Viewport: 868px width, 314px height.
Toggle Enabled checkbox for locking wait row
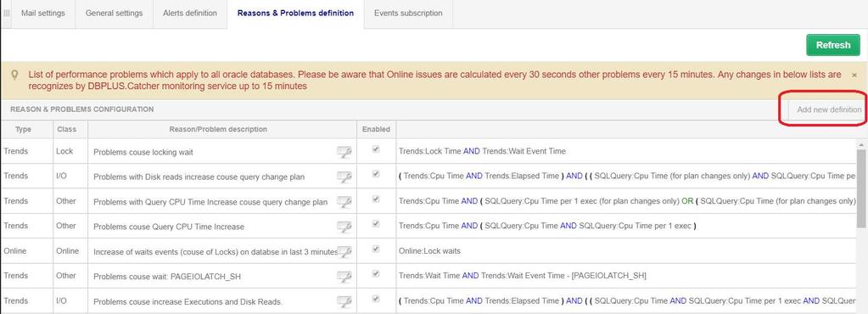point(376,149)
